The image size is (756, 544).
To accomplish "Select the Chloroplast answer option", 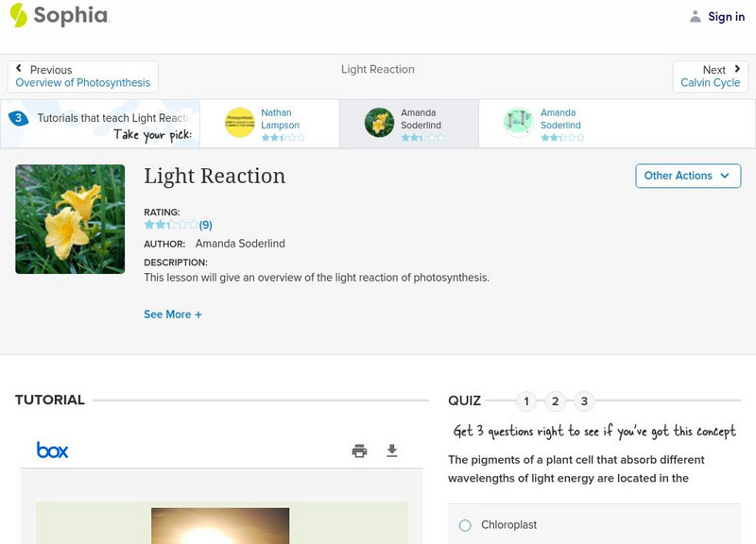I will coord(464,524).
